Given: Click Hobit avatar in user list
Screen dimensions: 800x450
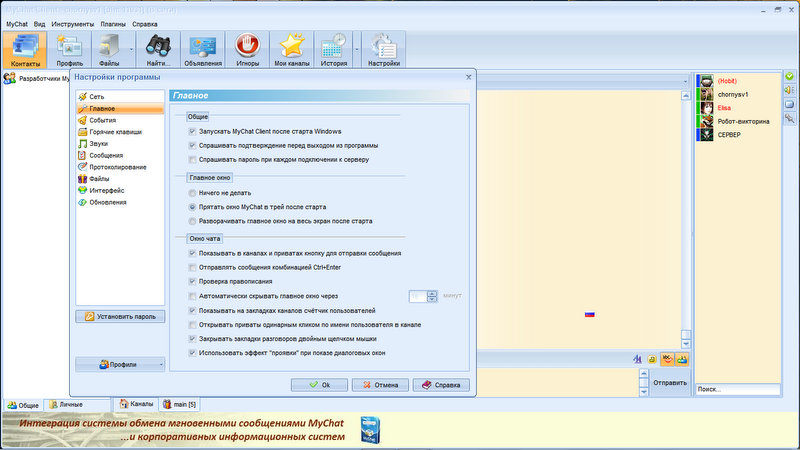Looking at the screenshot, I should pyautogui.click(x=706, y=81).
